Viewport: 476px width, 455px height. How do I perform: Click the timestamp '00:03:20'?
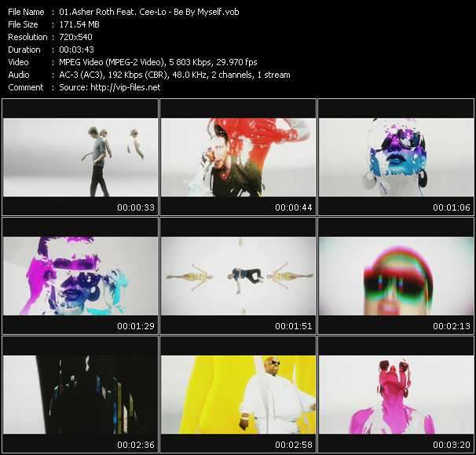tap(452, 445)
